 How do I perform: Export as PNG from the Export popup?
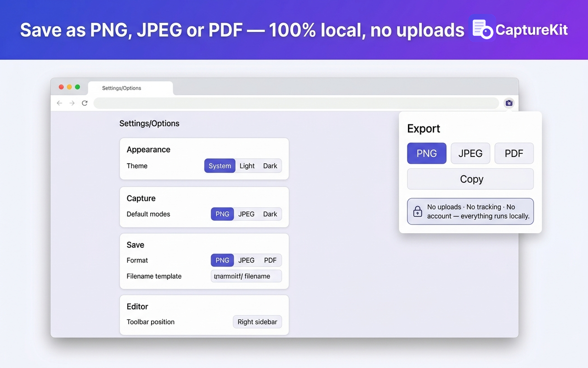(427, 154)
